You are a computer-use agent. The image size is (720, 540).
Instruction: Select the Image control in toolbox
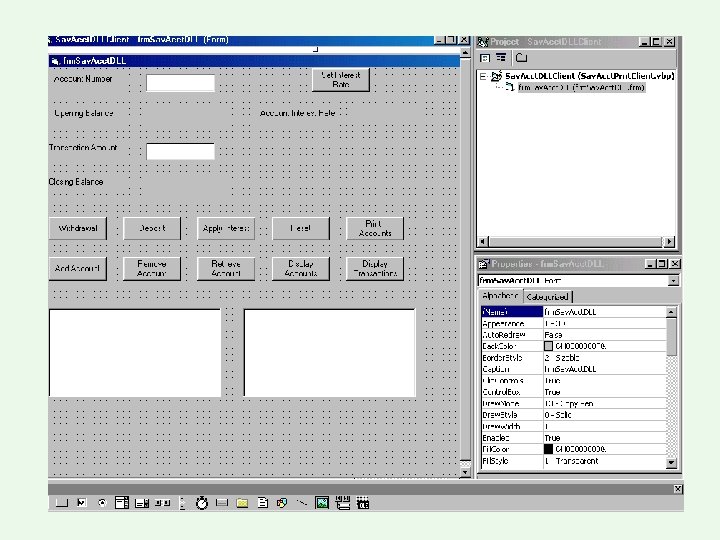(322, 503)
